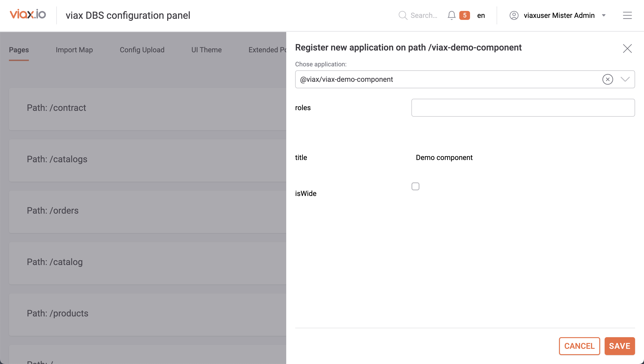Click the user avatar icon
Image resolution: width=644 pixels, height=364 pixels.
[514, 15]
